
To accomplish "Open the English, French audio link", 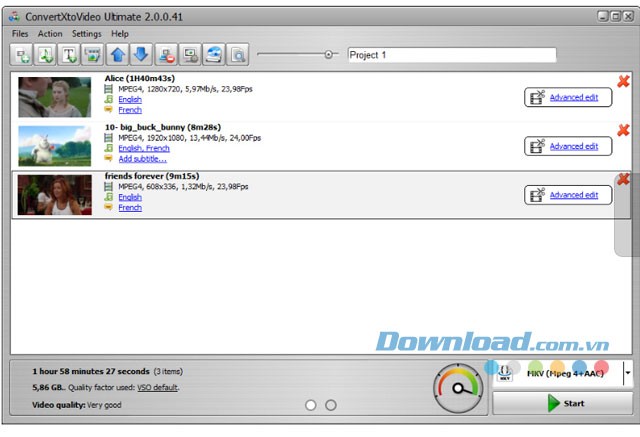I will pos(144,148).
